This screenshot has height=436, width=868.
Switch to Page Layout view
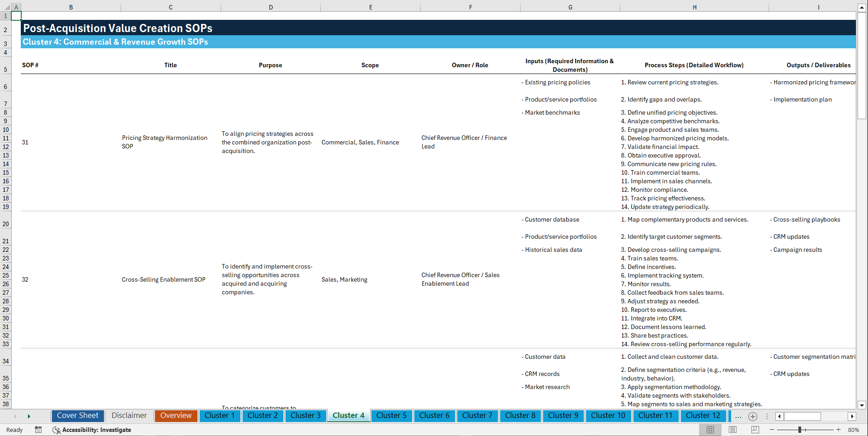732,430
